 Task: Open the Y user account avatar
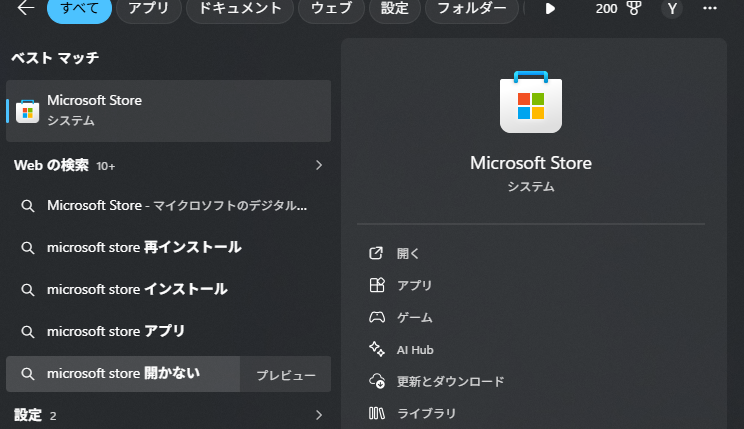pyautogui.click(x=672, y=9)
